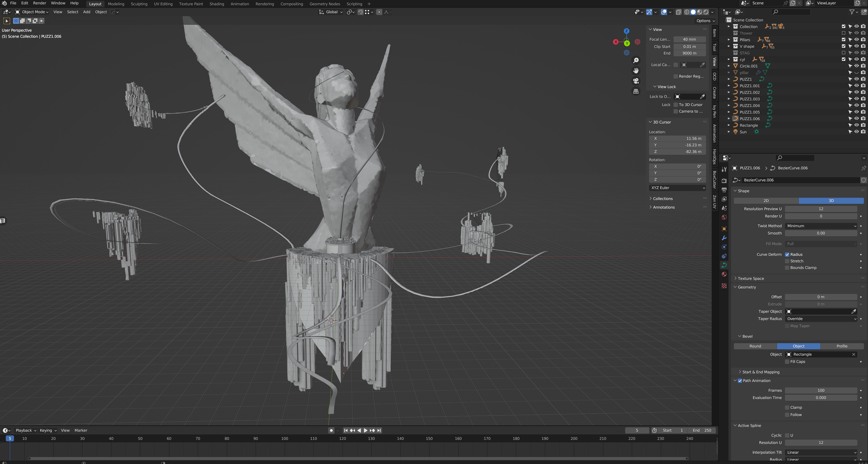The height and width of the screenshot is (464, 868).
Task: Expand the Texture Space panel
Action: tap(751, 279)
